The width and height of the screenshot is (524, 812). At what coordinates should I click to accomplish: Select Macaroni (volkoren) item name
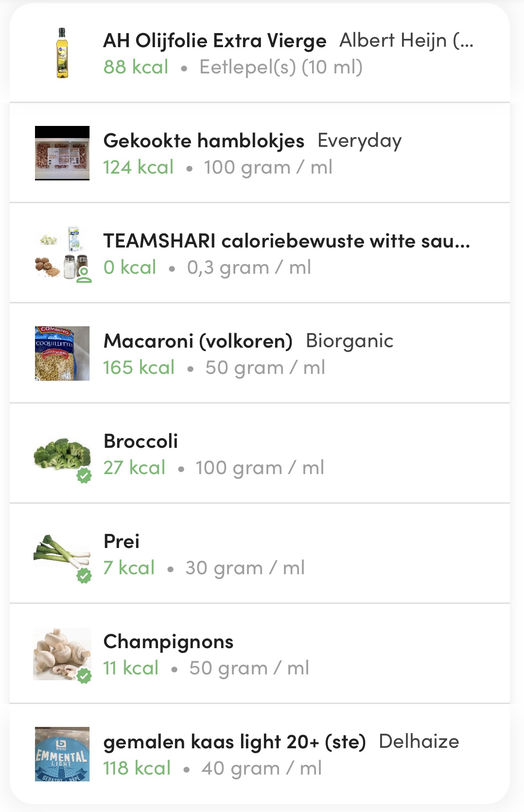click(x=198, y=341)
